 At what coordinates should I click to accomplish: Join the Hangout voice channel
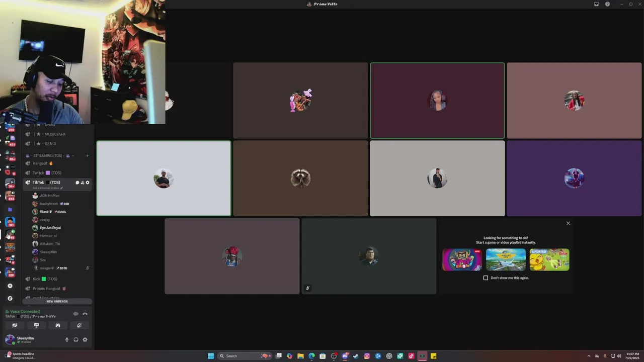coord(58,163)
